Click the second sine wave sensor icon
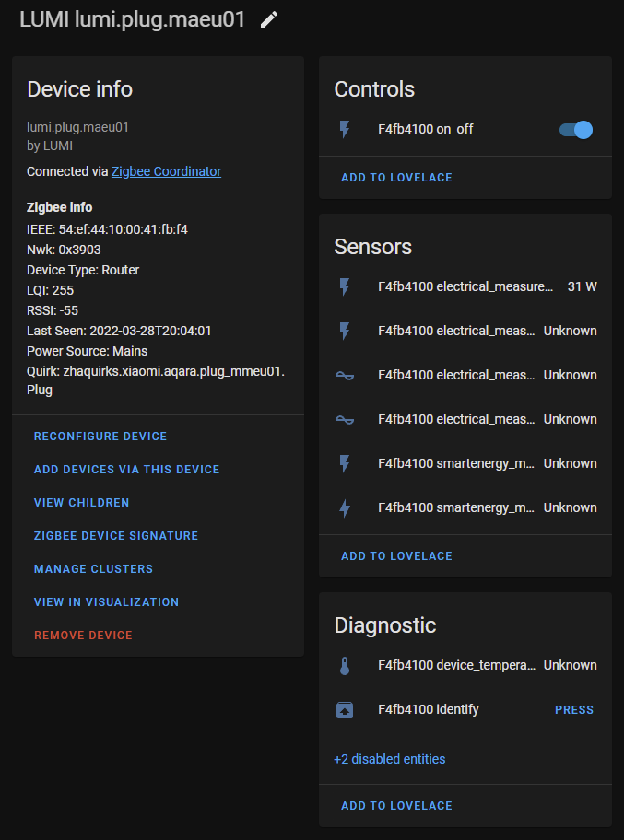 point(345,419)
